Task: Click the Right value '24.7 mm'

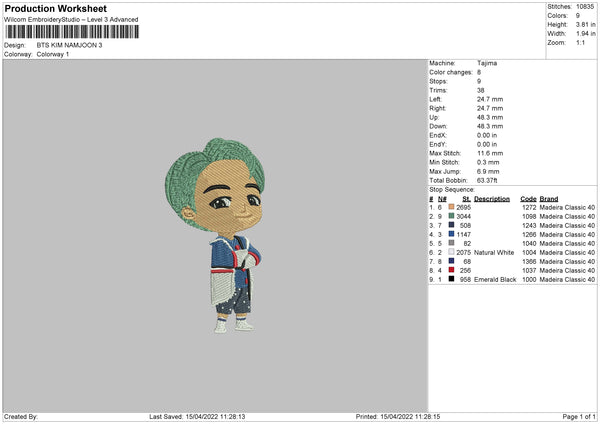Action: pyautogui.click(x=490, y=108)
